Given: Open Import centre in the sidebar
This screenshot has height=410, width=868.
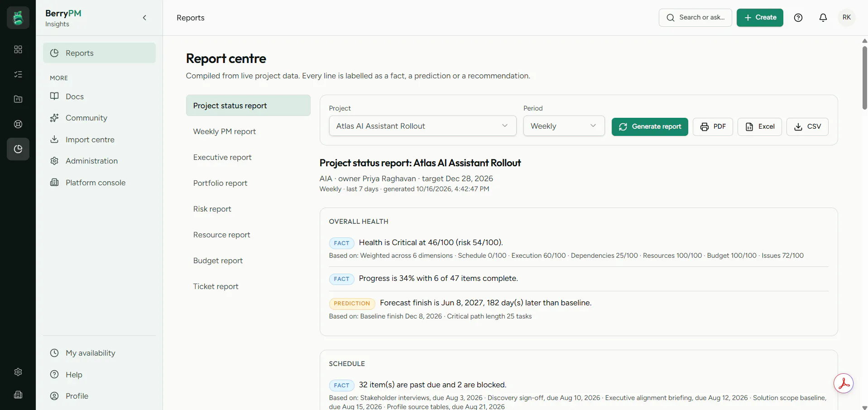Looking at the screenshot, I should click(x=99, y=140).
